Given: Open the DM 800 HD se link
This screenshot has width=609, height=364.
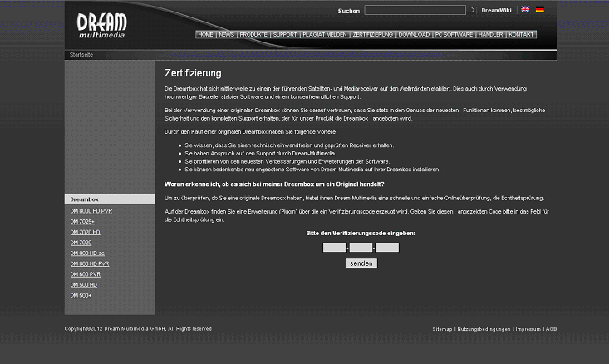Looking at the screenshot, I should pyautogui.click(x=87, y=253).
